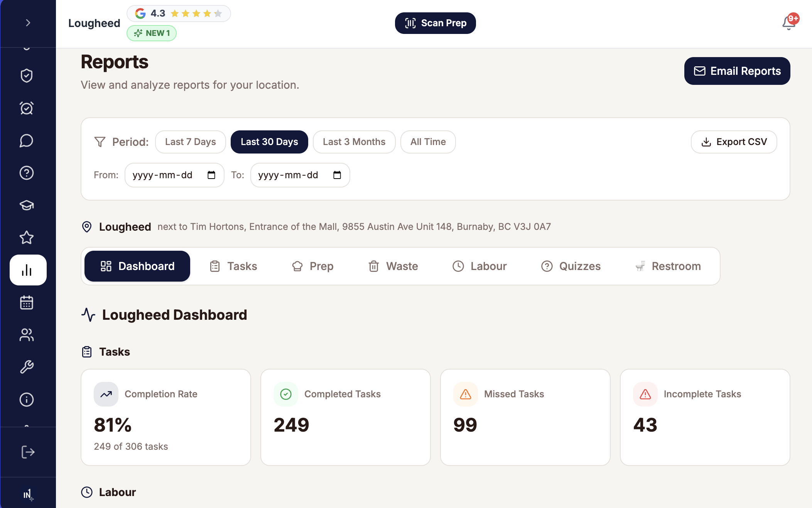Click the Completion Rate trend icon

click(106, 394)
